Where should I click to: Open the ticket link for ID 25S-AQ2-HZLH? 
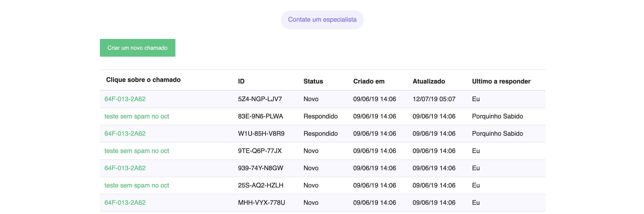tap(136, 185)
